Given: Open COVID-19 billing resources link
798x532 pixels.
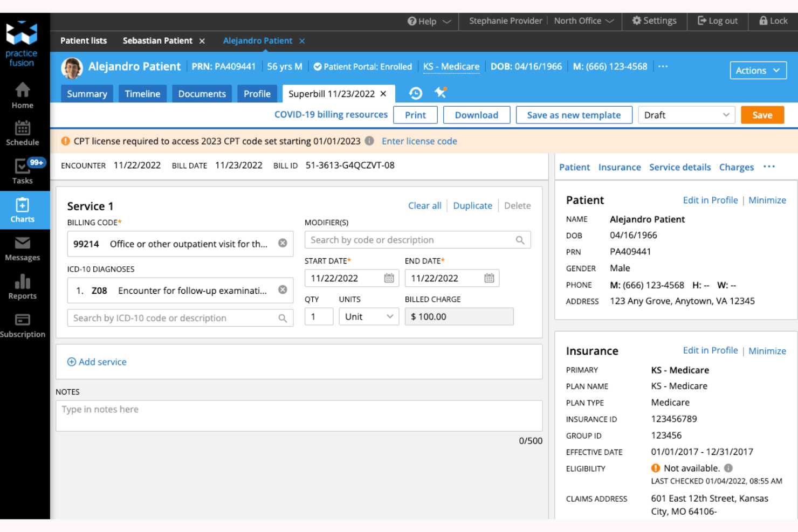Looking at the screenshot, I should coord(331,114).
